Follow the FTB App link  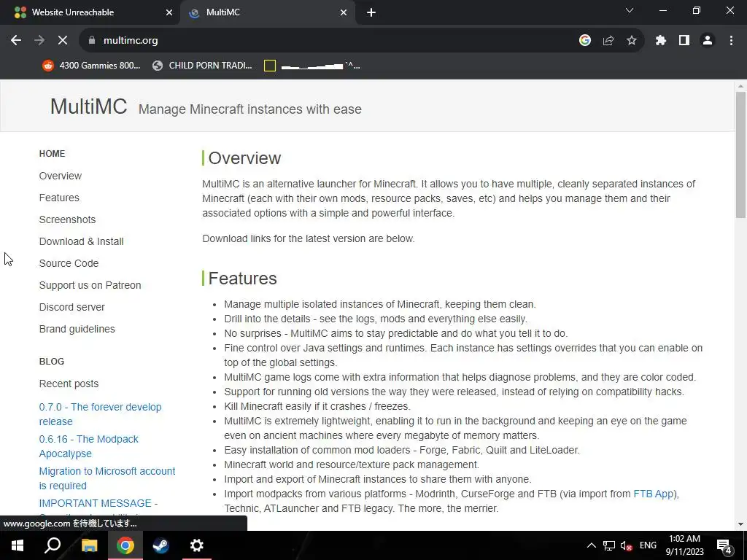pyautogui.click(x=653, y=494)
